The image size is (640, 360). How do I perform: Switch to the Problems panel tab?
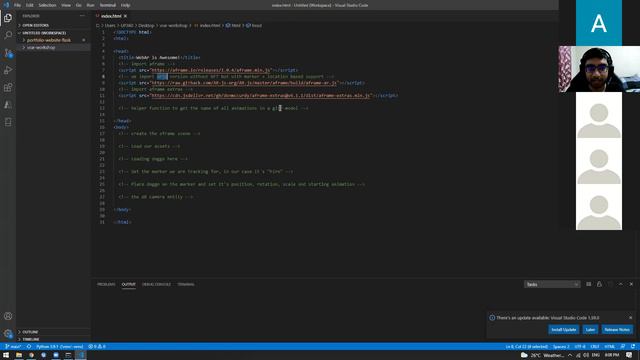click(106, 284)
